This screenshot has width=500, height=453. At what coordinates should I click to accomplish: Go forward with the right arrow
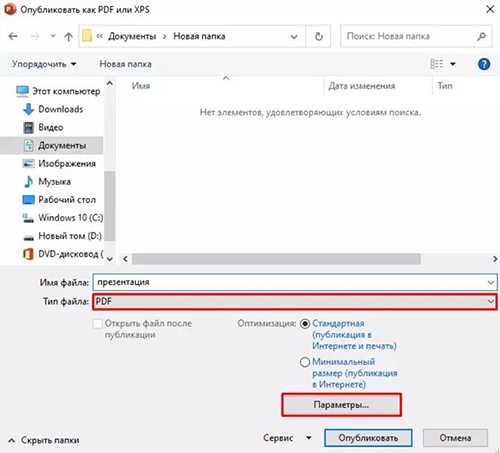(35, 36)
